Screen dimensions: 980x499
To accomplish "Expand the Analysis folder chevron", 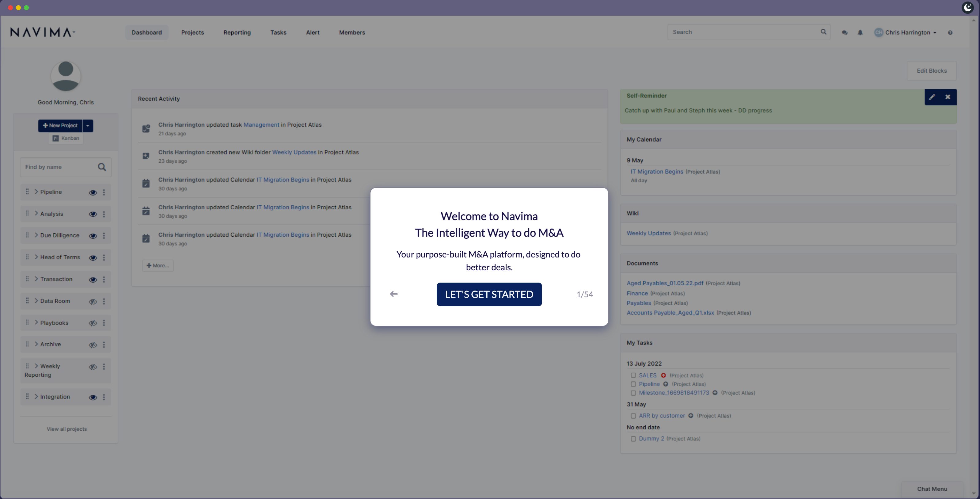I will [x=36, y=213].
